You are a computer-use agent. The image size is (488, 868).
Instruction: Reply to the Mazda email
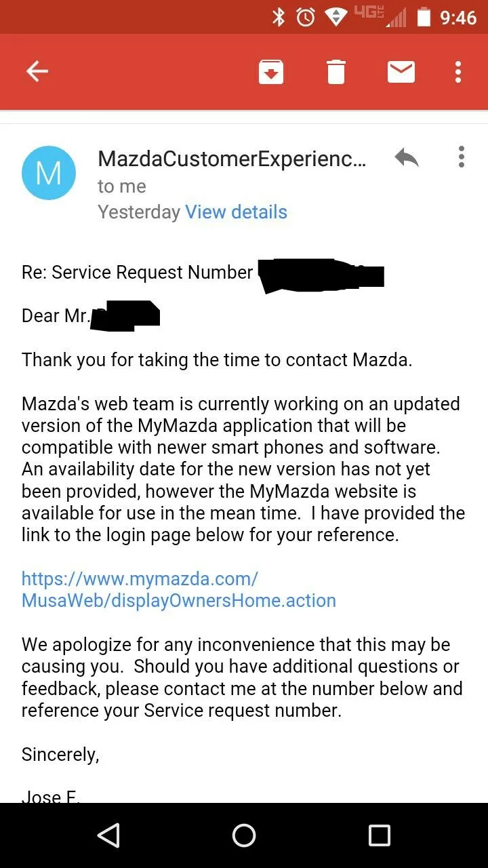[406, 158]
